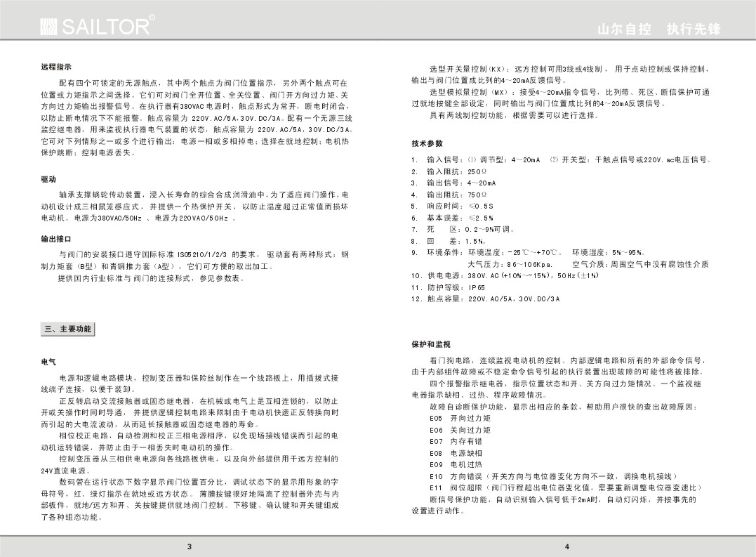Click the 山尔自控 执行先锋 slogan
Image resolution: width=756 pixels, height=557 pixels.
659,29
